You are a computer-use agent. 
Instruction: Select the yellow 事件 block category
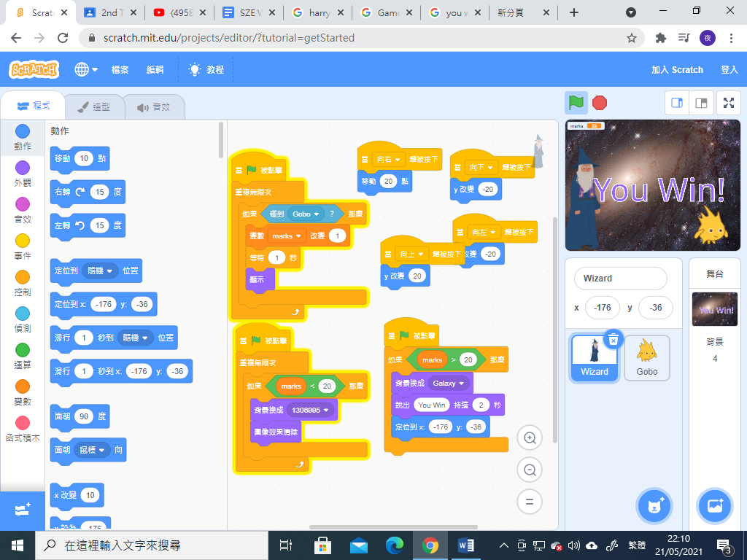pos(23,246)
